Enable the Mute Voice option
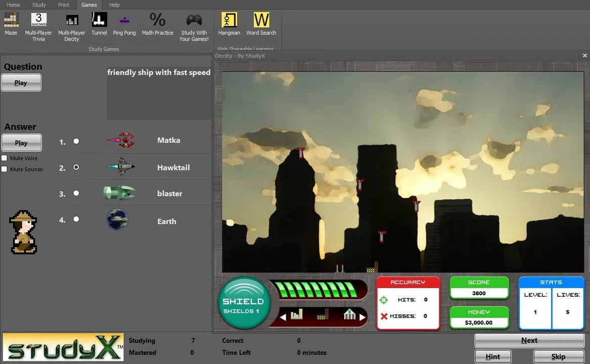590x364 pixels. coord(6,158)
